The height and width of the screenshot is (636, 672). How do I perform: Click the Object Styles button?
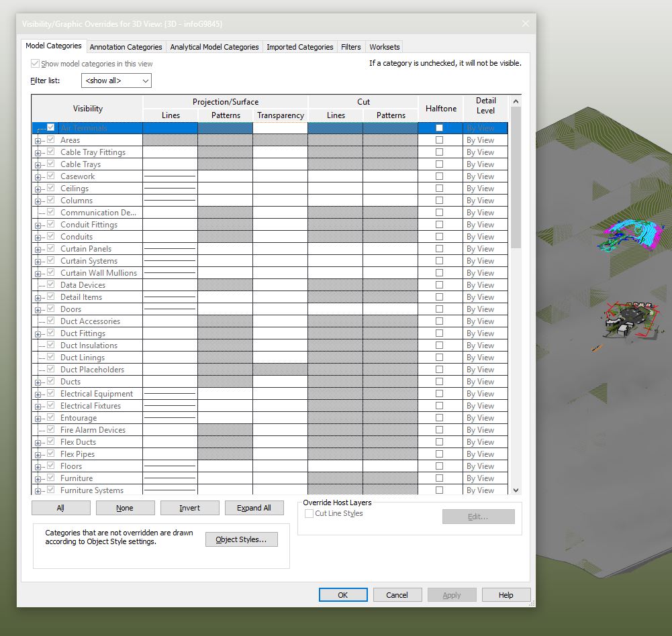(x=241, y=539)
